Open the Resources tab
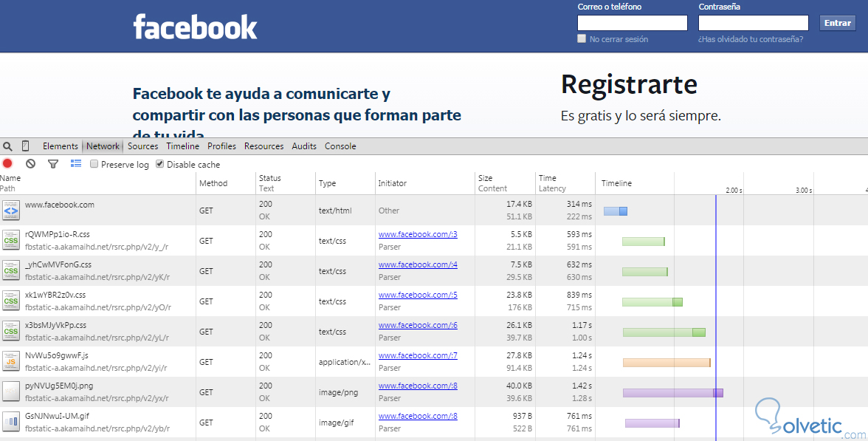 263,146
